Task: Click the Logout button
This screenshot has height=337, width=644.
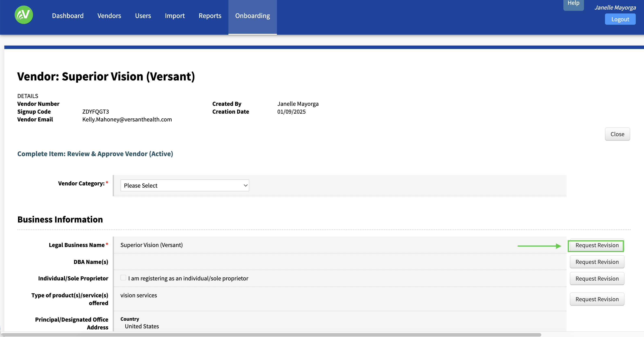Action: click(x=620, y=19)
